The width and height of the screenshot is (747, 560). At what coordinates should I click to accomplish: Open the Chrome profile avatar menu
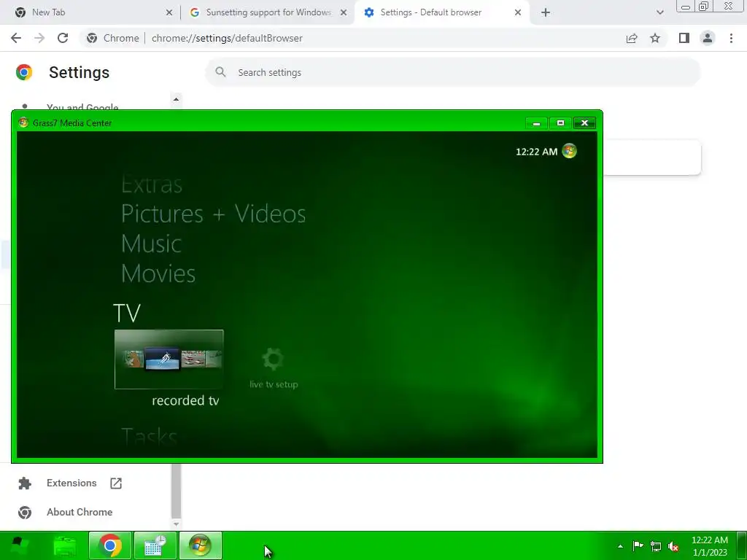point(708,38)
